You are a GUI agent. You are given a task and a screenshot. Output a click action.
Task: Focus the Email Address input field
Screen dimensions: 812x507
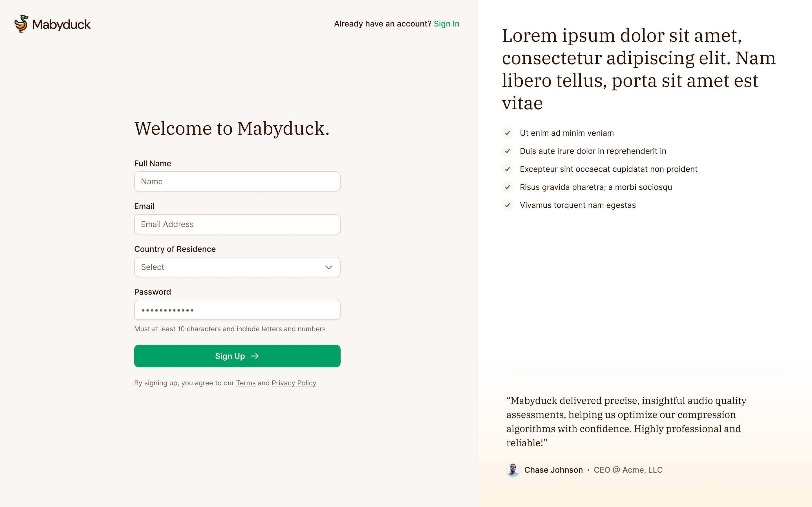237,224
